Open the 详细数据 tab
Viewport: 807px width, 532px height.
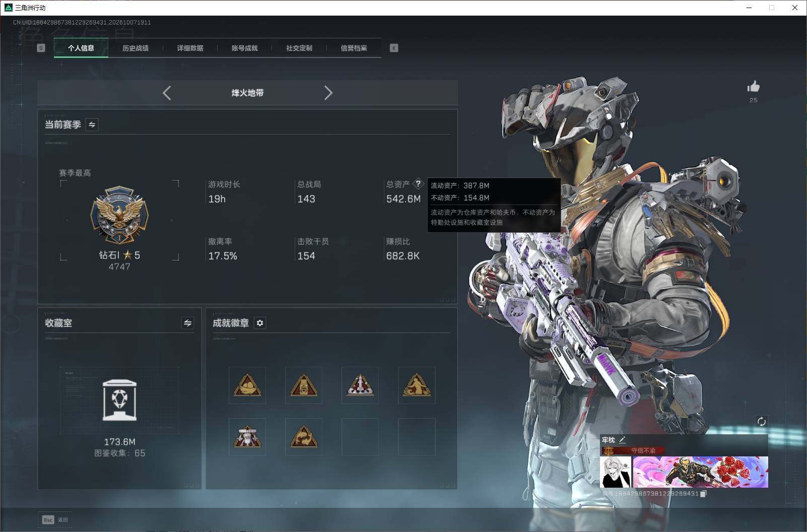[x=190, y=48]
